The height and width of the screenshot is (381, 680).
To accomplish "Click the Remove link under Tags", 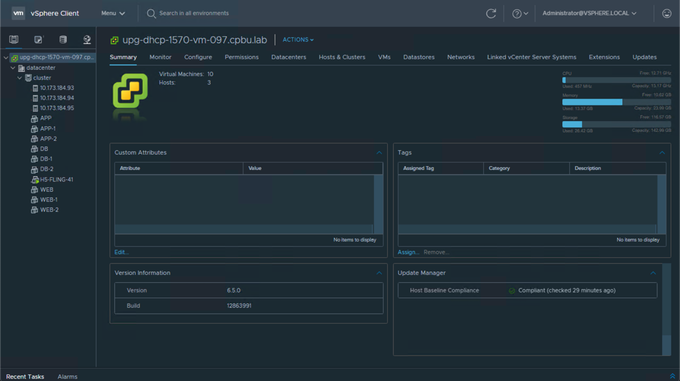I will (x=436, y=252).
